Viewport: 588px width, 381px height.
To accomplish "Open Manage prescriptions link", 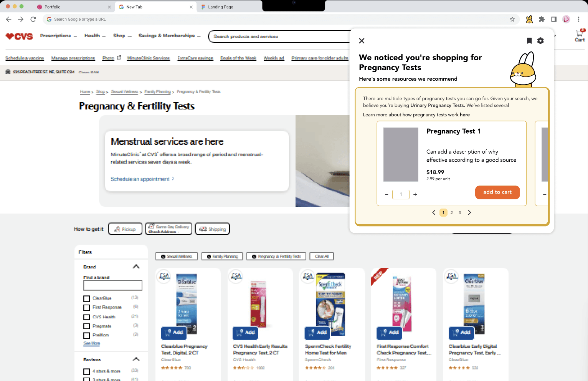I will click(73, 58).
